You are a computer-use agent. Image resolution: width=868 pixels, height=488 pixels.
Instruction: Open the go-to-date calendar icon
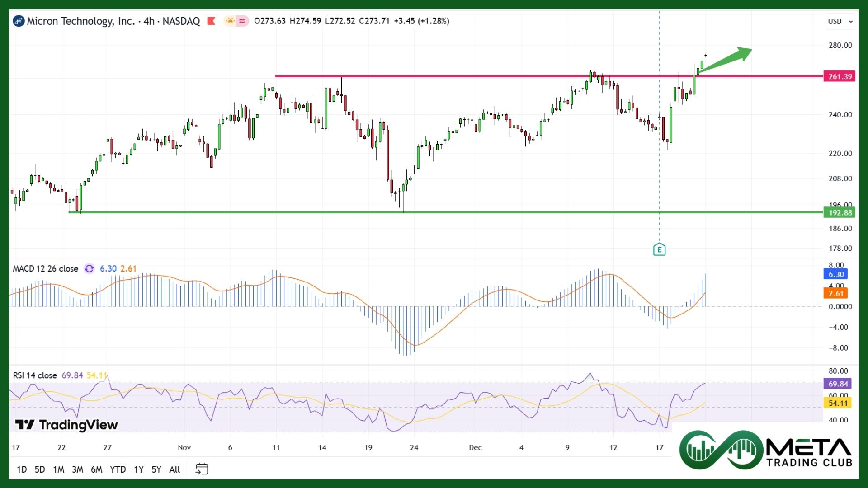click(x=202, y=469)
